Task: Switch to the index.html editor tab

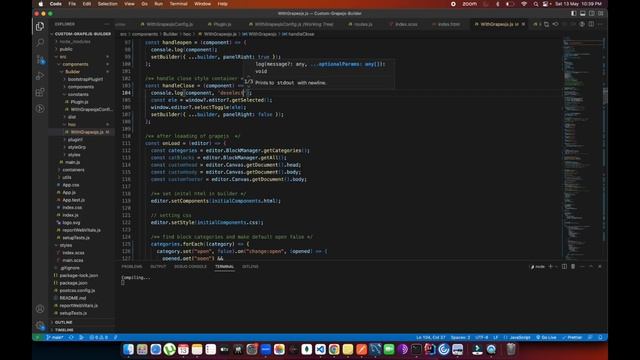Action: pyautogui.click(x=447, y=24)
